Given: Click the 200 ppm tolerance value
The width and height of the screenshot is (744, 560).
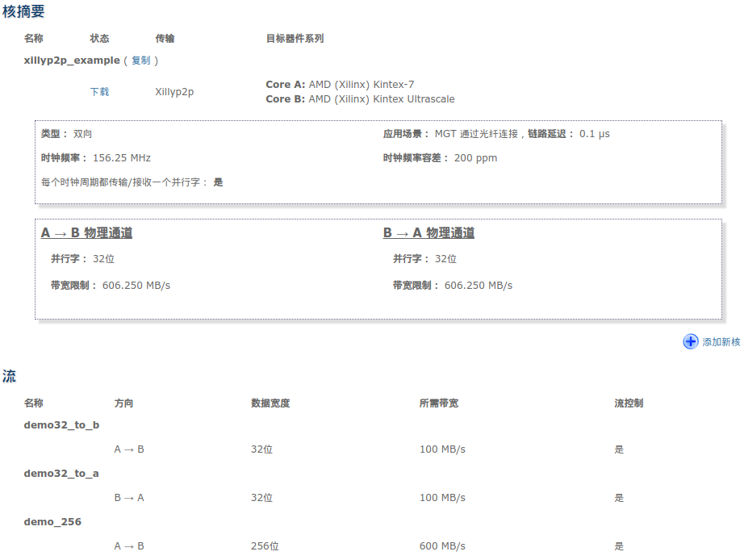Looking at the screenshot, I should [475, 158].
